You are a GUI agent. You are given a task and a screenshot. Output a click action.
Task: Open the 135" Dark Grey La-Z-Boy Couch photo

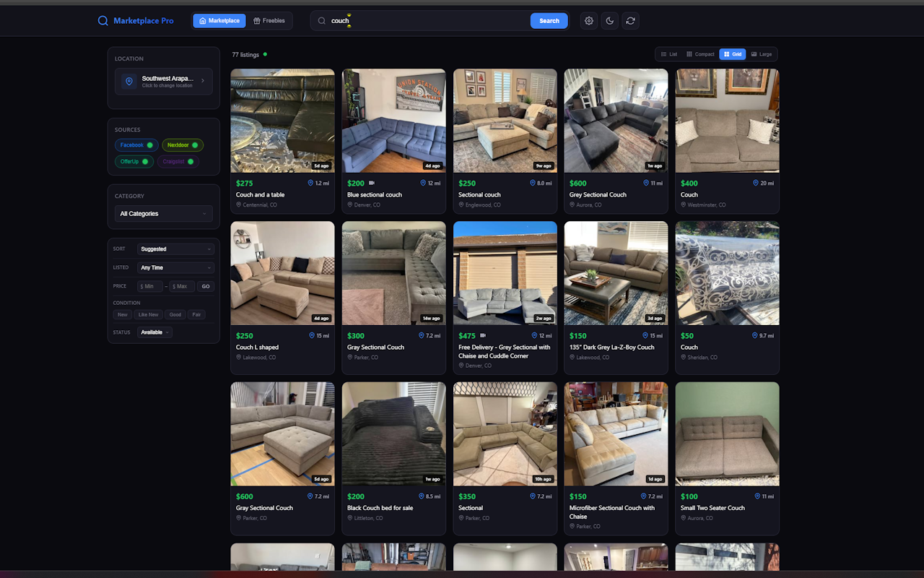point(616,273)
